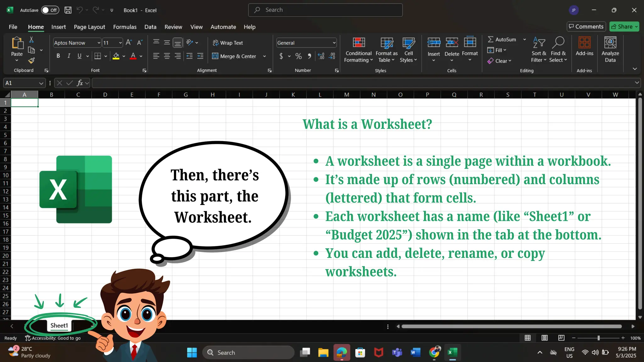644x362 pixels.
Task: Click the Paste clipboard icon
Action: coord(17,43)
